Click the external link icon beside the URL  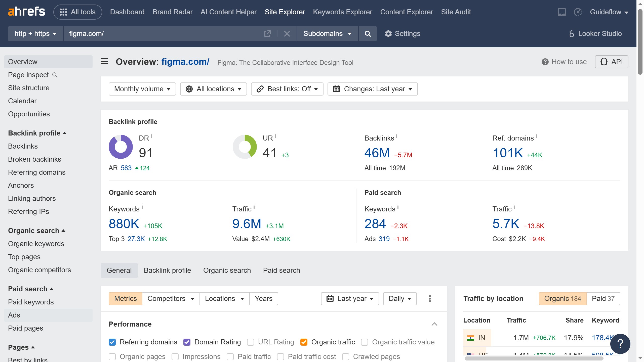tap(267, 33)
